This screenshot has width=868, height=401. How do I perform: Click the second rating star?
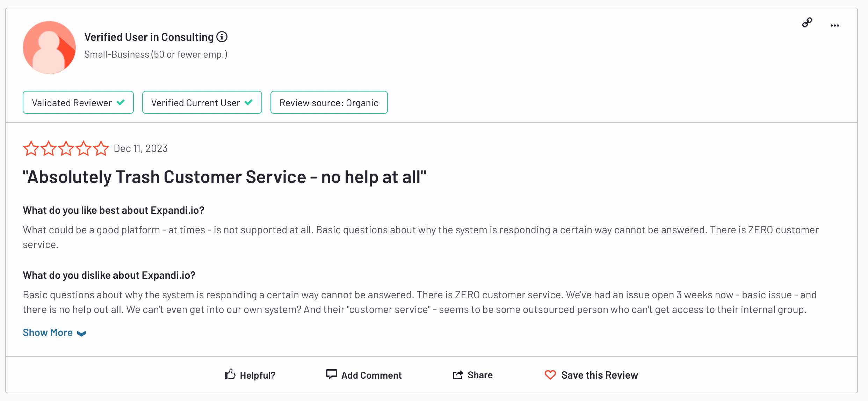[x=49, y=148]
